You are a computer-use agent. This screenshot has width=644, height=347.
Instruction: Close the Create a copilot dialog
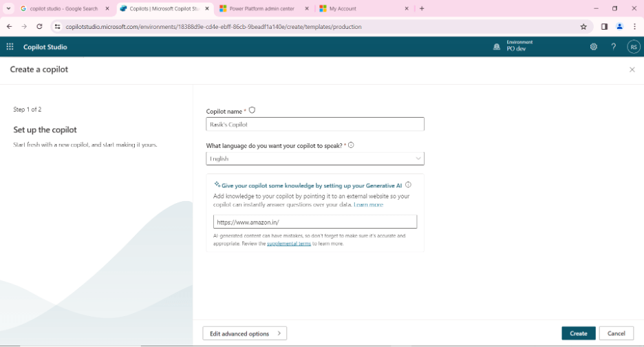(632, 70)
